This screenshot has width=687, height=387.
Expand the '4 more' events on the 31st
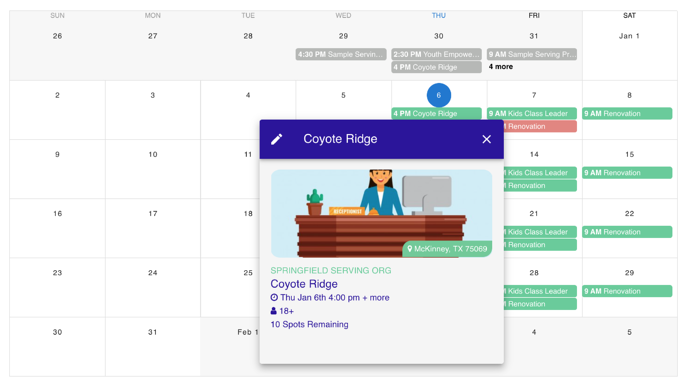(x=501, y=67)
